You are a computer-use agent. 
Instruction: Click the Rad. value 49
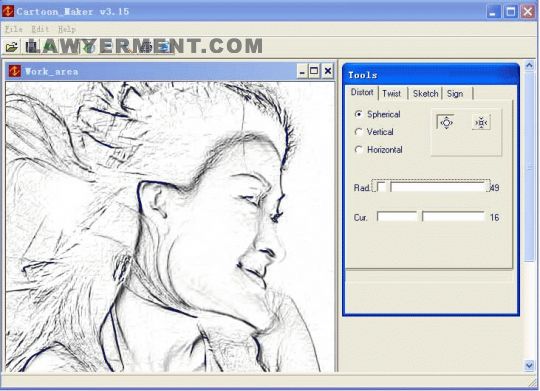(x=495, y=188)
